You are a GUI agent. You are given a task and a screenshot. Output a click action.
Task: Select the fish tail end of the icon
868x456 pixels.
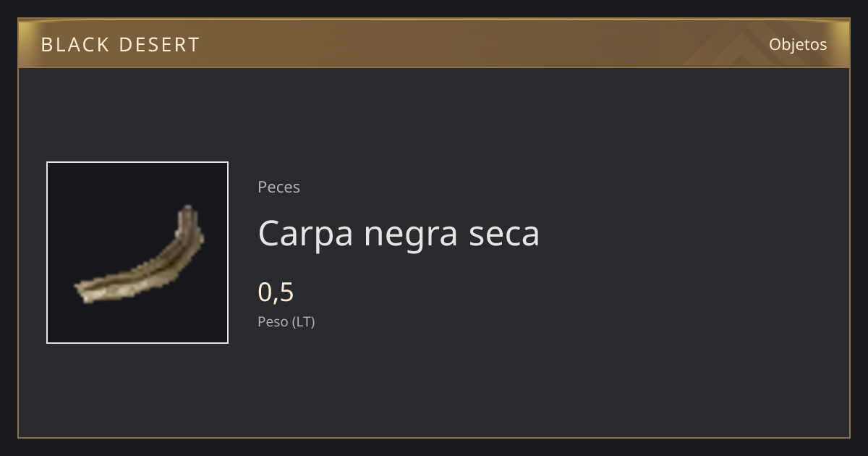click(x=83, y=291)
